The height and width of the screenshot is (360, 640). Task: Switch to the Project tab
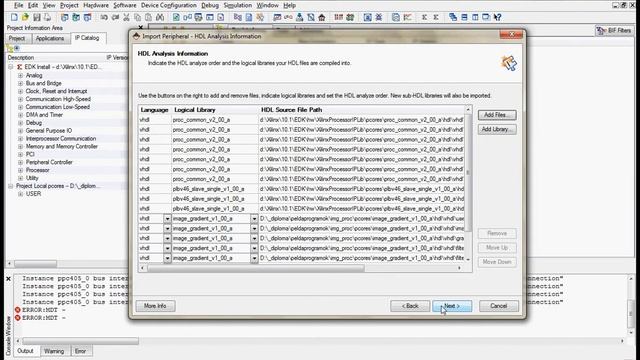coord(17,38)
